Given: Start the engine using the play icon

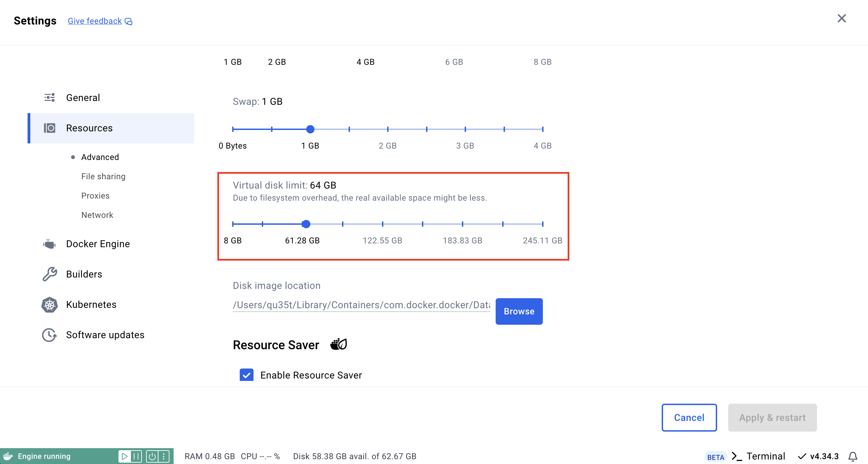Looking at the screenshot, I should 125,456.
